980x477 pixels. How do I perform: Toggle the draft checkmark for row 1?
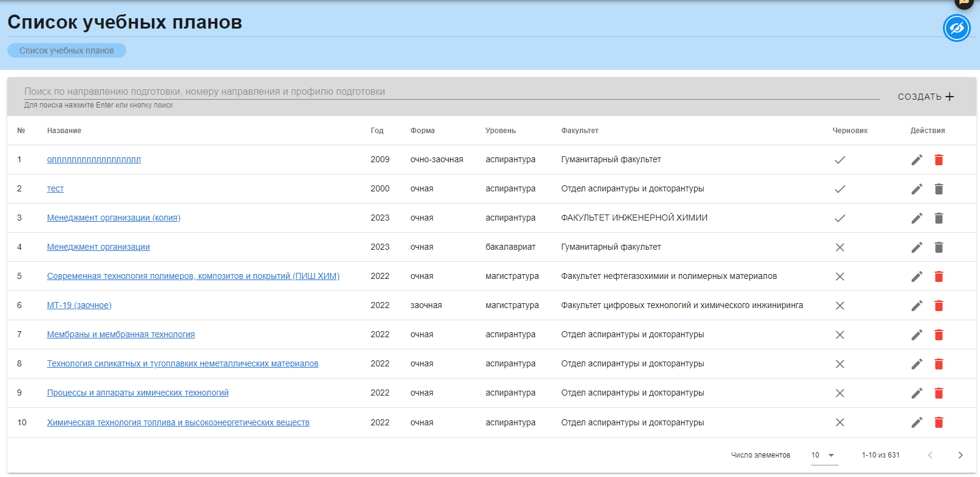pyautogui.click(x=840, y=160)
